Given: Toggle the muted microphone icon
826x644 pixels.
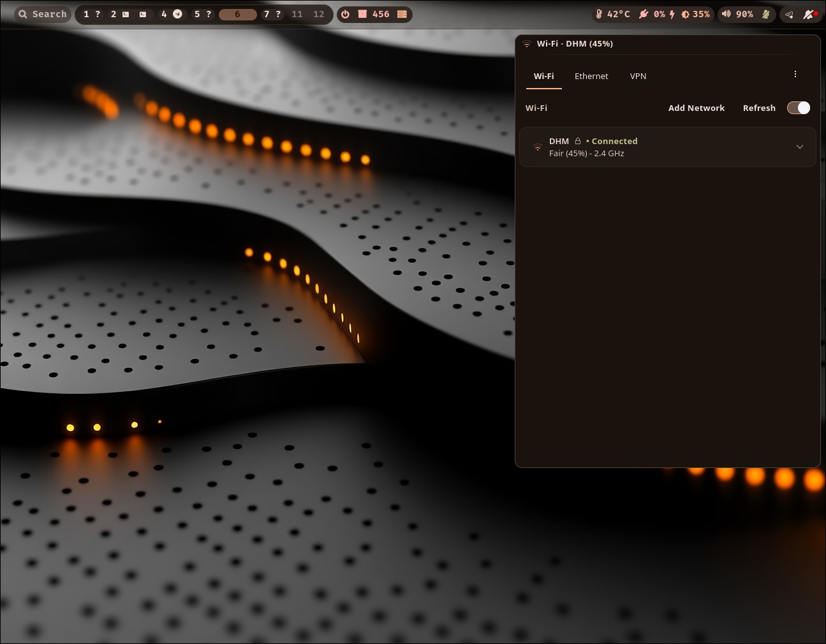Looking at the screenshot, I should click(x=765, y=14).
